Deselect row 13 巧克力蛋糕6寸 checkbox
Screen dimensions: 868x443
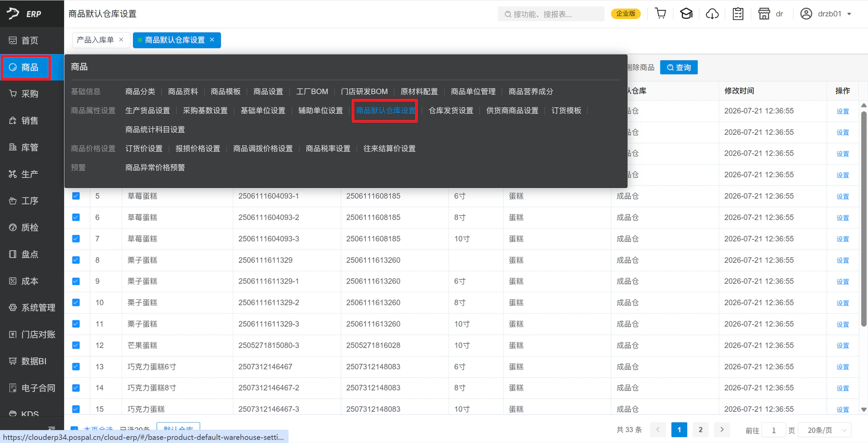coord(76,367)
